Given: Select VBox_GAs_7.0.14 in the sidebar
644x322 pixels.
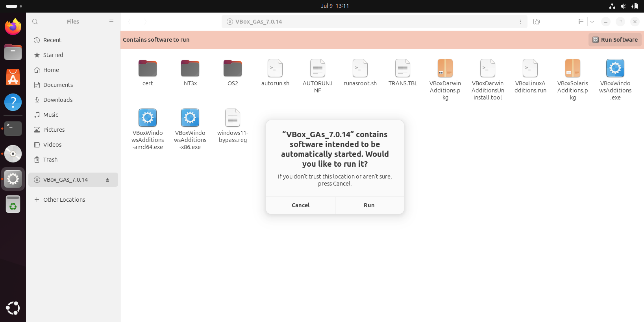Looking at the screenshot, I should pos(73,180).
